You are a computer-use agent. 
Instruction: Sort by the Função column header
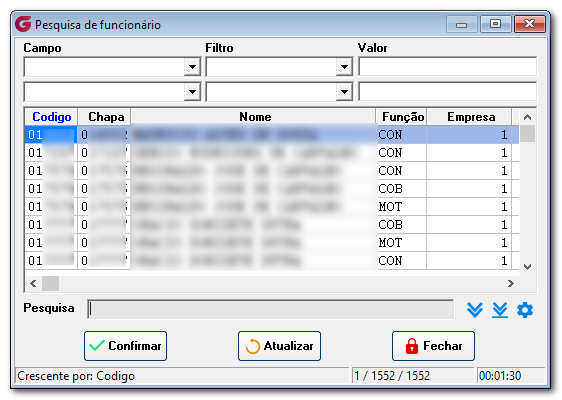tap(401, 117)
